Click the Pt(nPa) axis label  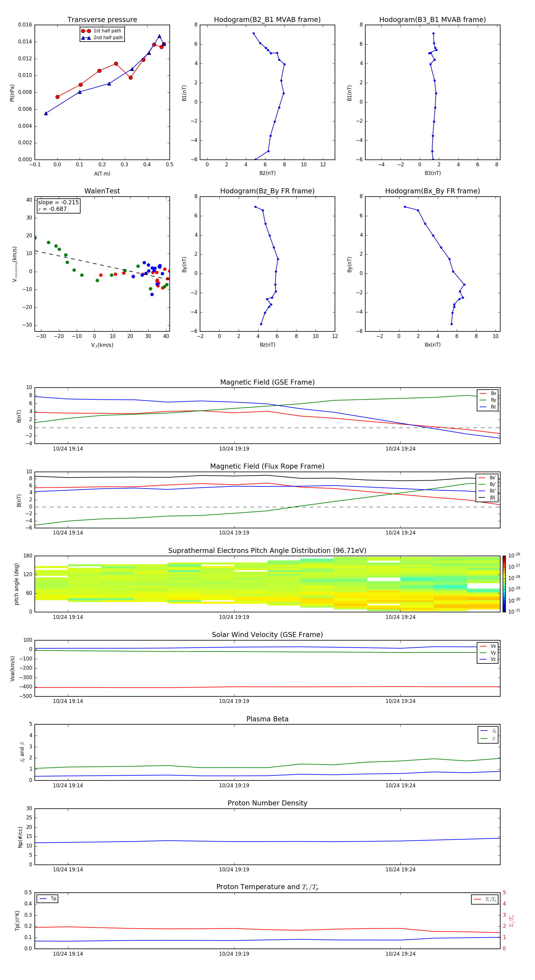point(12,92)
